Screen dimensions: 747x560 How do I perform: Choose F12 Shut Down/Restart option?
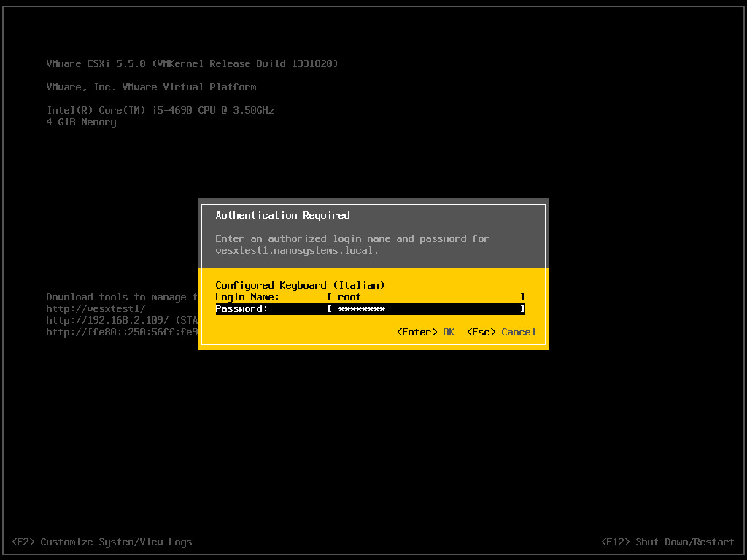point(667,542)
